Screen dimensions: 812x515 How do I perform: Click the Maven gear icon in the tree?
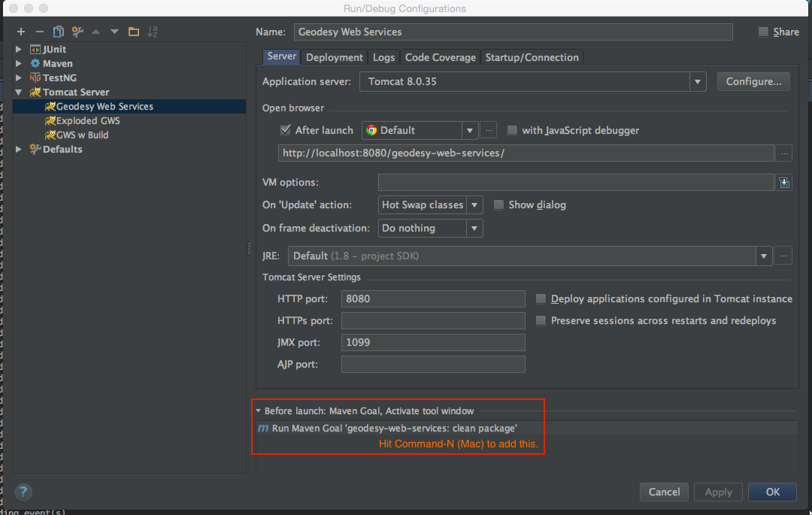(35, 64)
